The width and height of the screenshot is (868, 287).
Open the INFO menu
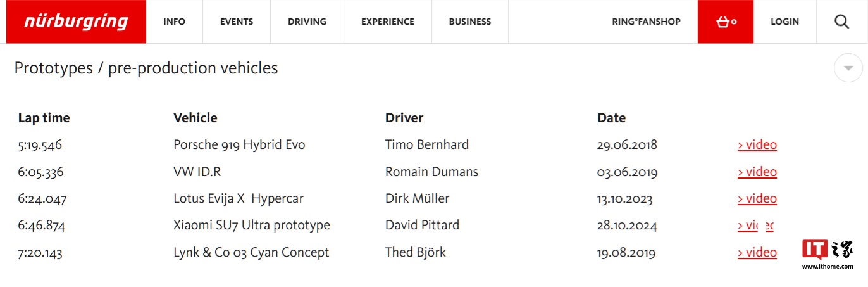pyautogui.click(x=174, y=22)
